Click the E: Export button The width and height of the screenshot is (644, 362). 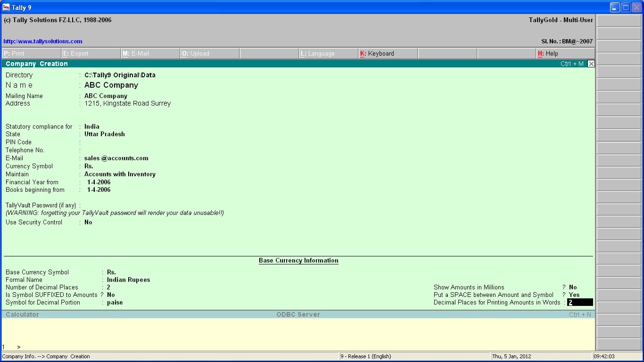tap(91, 53)
